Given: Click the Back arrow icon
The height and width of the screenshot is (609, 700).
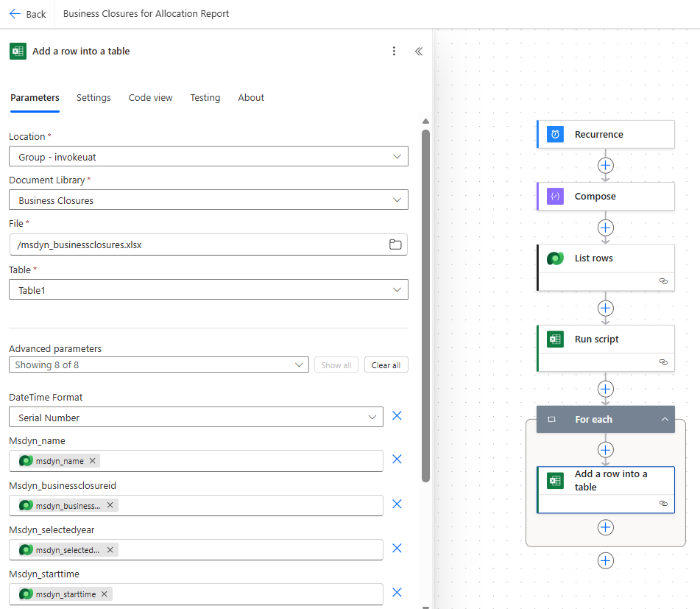Looking at the screenshot, I should point(15,14).
